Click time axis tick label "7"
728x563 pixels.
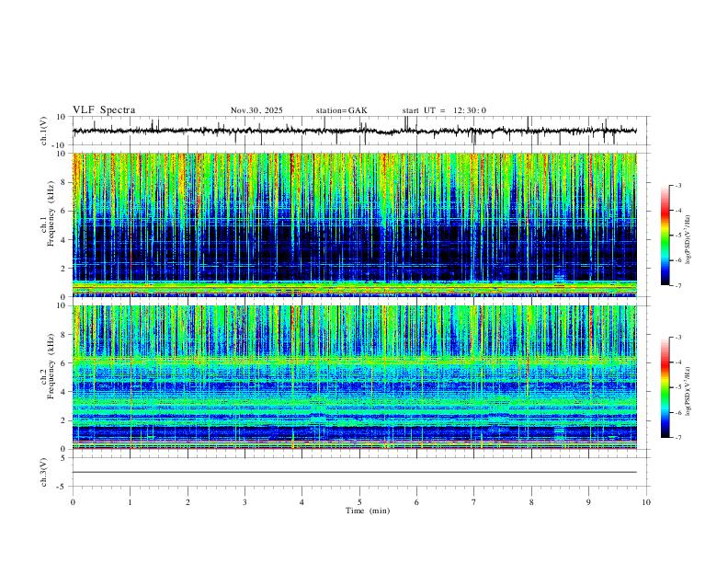point(474,502)
